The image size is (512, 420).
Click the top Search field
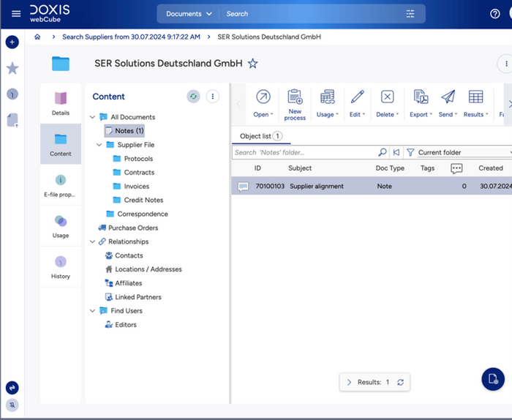tap(310, 14)
